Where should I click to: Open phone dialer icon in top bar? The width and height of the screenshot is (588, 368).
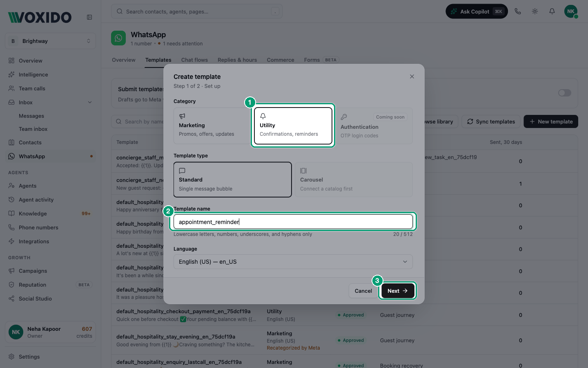pos(518,11)
